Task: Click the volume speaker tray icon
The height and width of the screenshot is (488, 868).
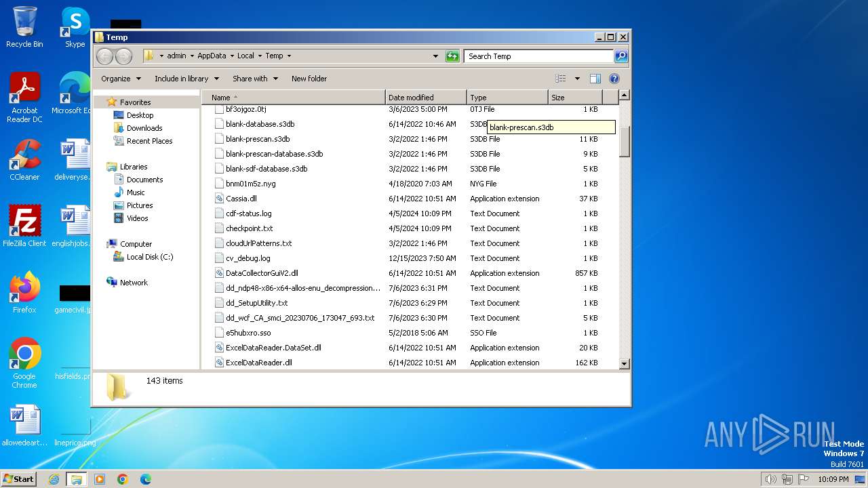Action: pyautogui.click(x=770, y=479)
